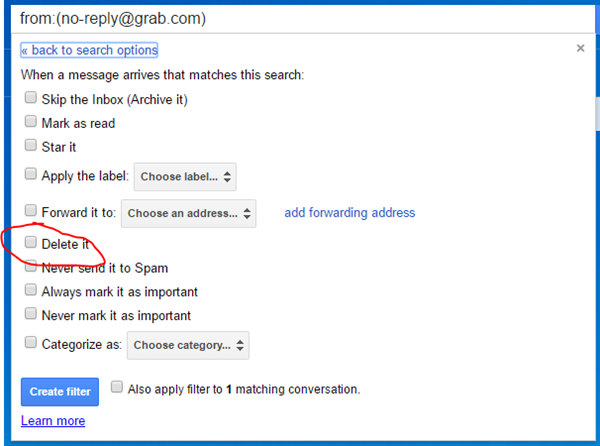The image size is (600, 446).
Task: Click the from:(no-reply@grab.com) search field
Action: tap(300, 18)
